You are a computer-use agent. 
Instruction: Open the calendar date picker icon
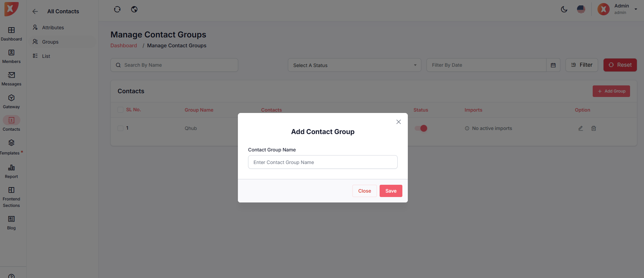click(x=553, y=65)
